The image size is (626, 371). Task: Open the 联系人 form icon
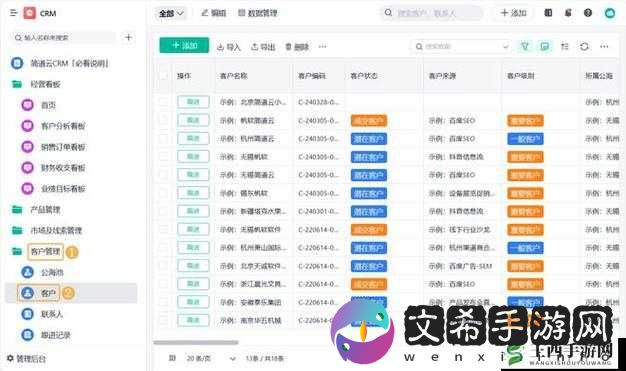point(27,314)
